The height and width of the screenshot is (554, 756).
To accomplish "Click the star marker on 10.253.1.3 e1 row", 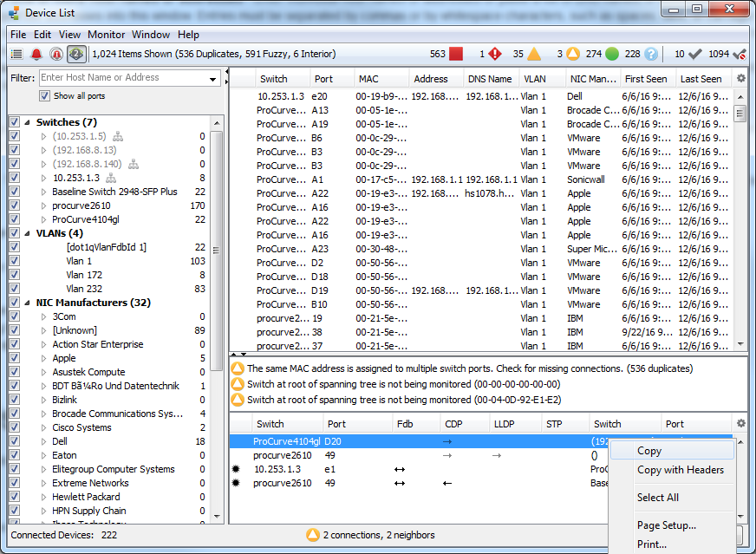I will [x=236, y=469].
